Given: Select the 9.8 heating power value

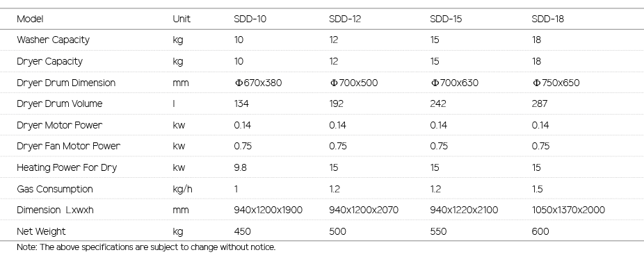Looking at the screenshot, I should 240,167.
